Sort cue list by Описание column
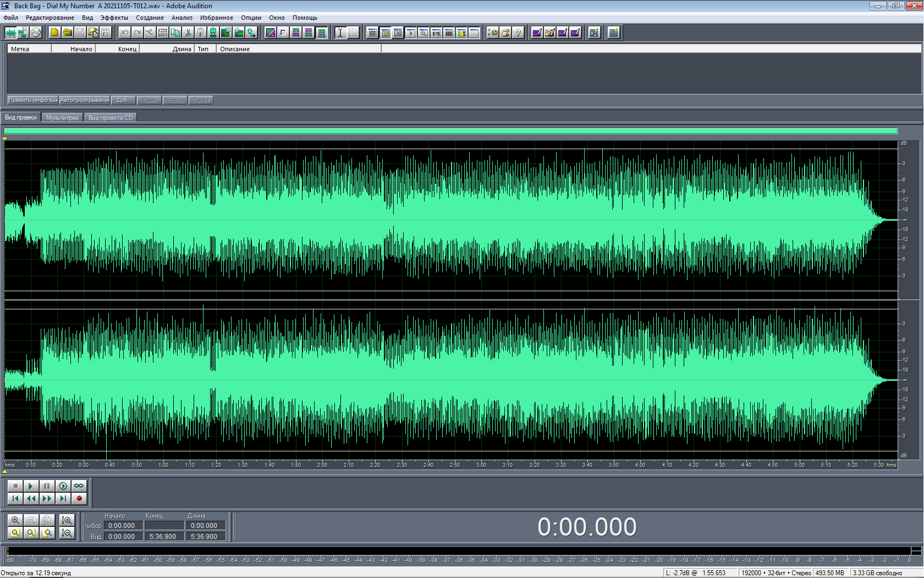The image size is (924, 578). click(299, 49)
